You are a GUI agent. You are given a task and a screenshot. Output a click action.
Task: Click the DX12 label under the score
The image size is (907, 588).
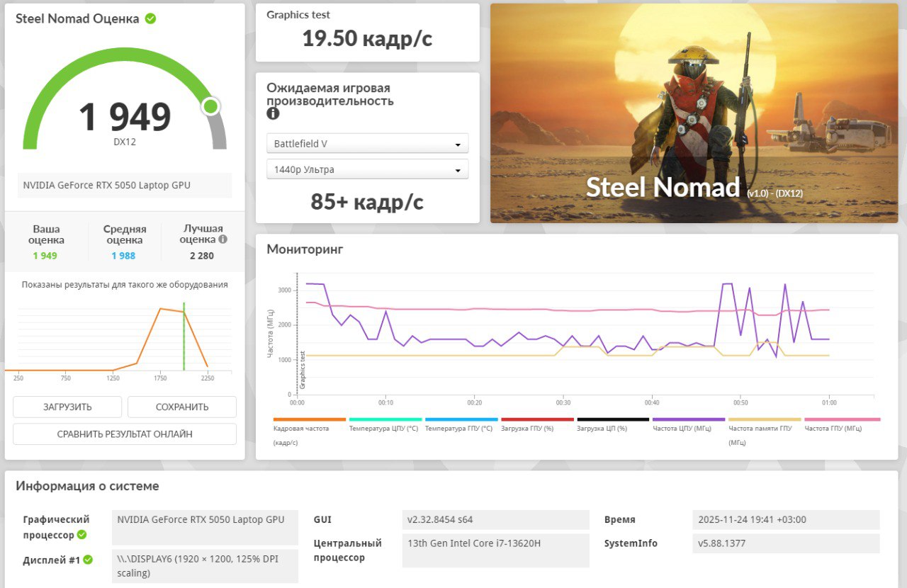[125, 142]
